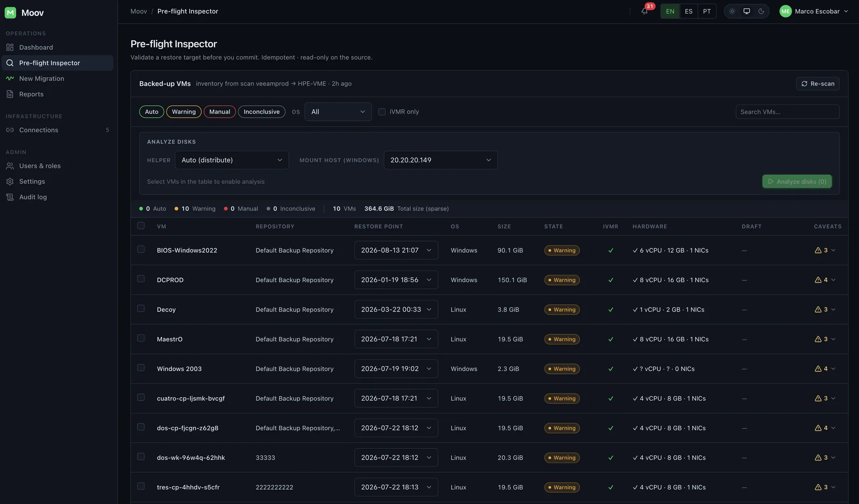Open the Audit log page
The image size is (859, 504).
(x=57, y=197)
